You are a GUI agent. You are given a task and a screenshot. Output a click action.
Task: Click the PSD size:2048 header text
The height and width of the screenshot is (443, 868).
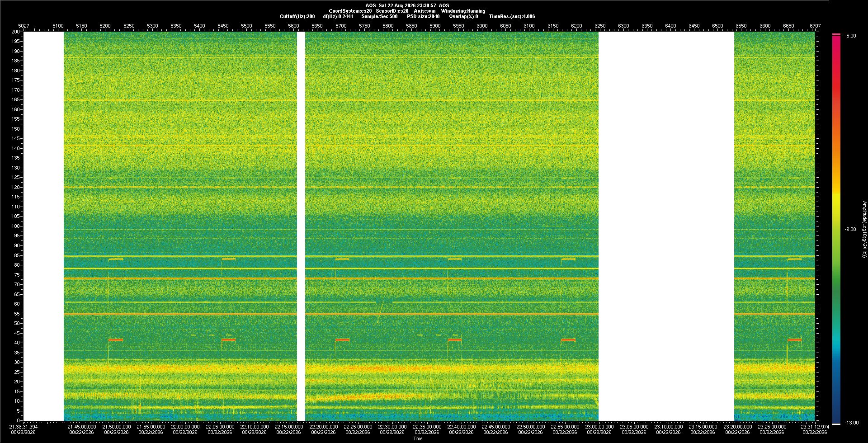click(x=423, y=16)
